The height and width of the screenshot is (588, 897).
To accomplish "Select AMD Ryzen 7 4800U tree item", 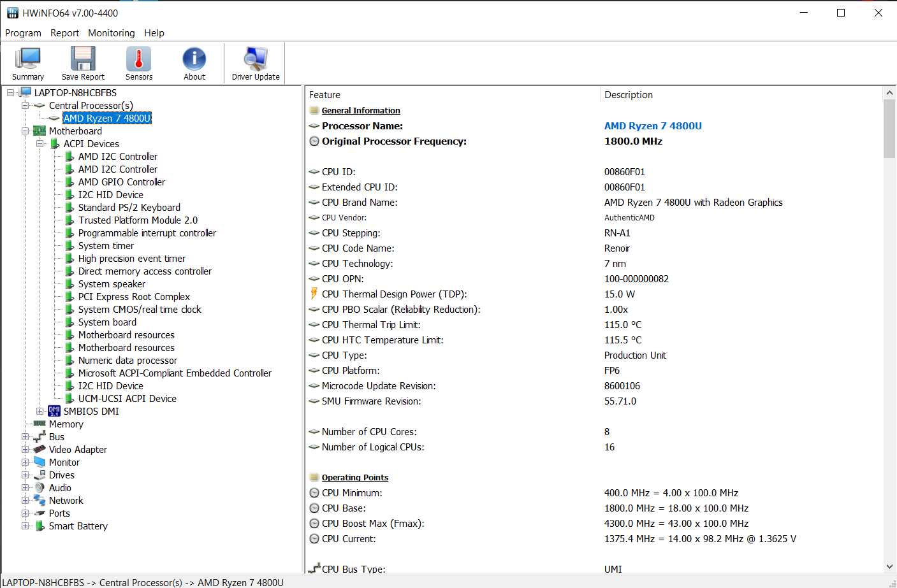I will 107,118.
